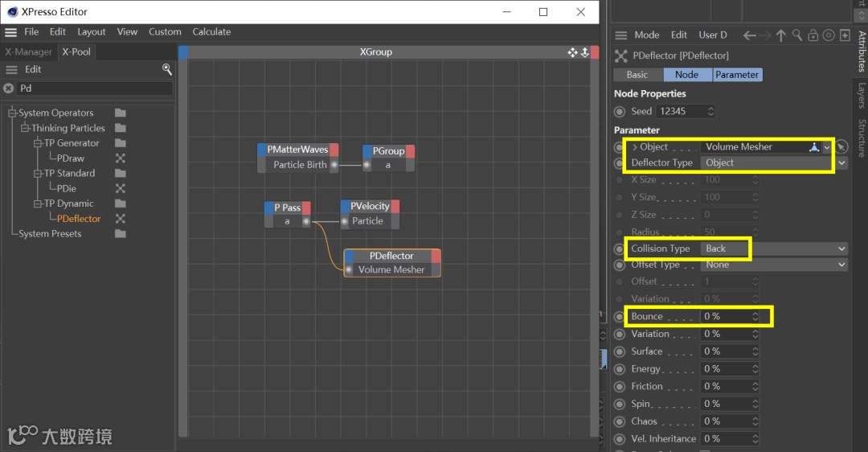Click the PDraw node icon
868x452 pixels.
tap(120, 158)
